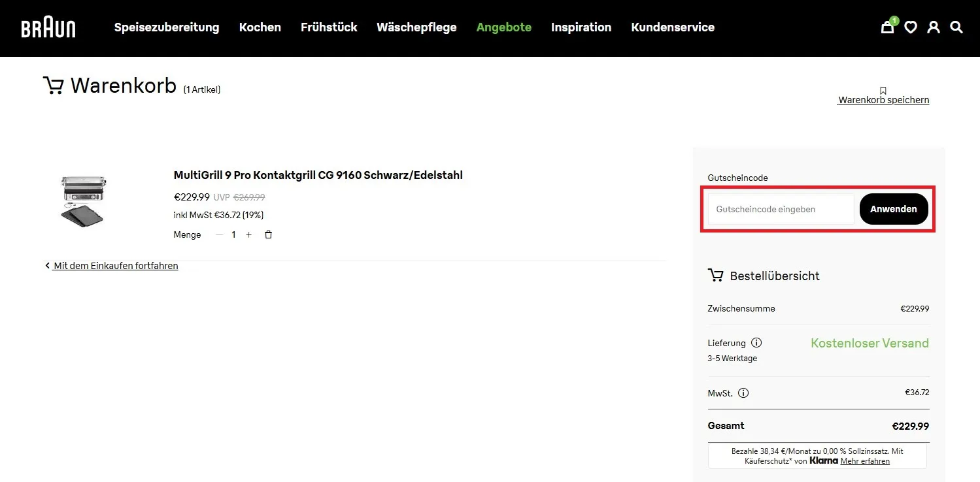
Task: Open the Angebote menu item
Action: pos(503,27)
